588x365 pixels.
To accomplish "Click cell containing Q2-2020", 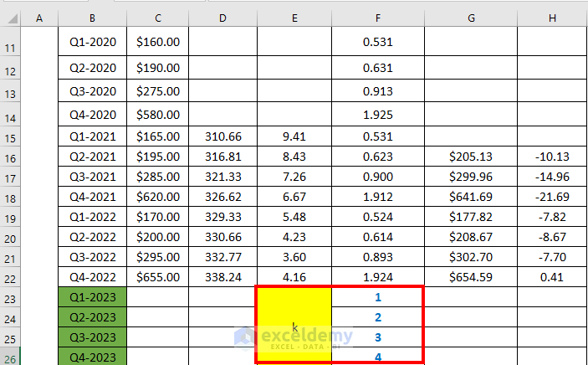I will [x=93, y=68].
